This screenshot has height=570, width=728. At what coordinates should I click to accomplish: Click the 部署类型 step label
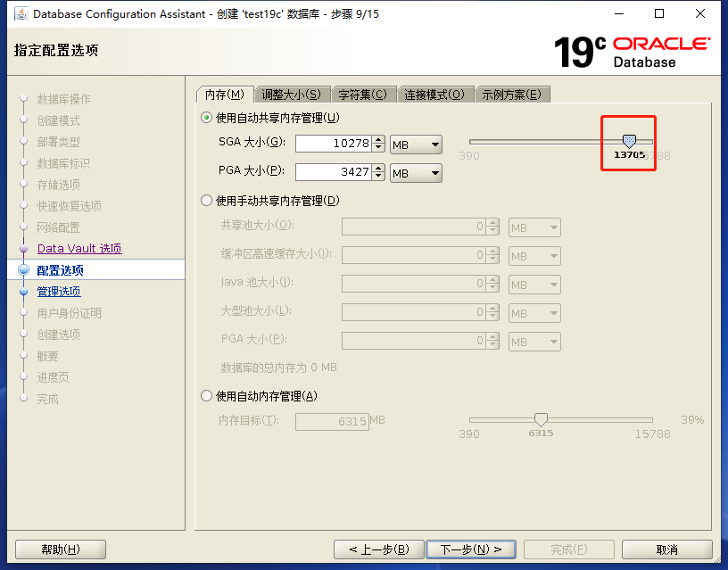click(59, 142)
